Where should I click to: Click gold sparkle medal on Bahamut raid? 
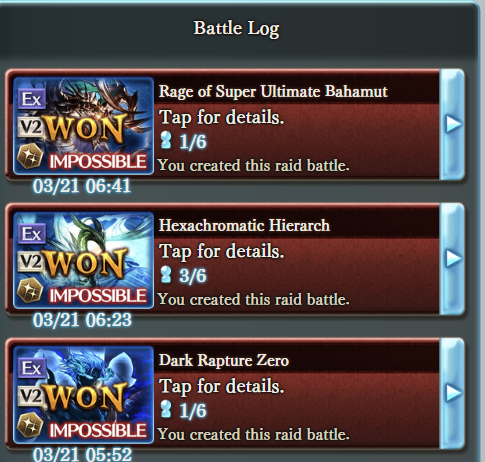tap(30, 157)
